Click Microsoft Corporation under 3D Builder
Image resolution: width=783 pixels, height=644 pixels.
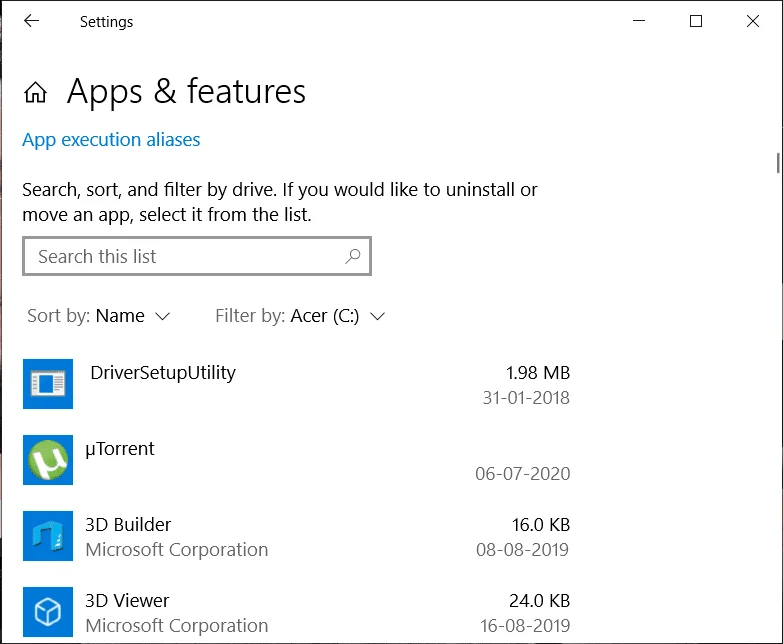(x=177, y=550)
